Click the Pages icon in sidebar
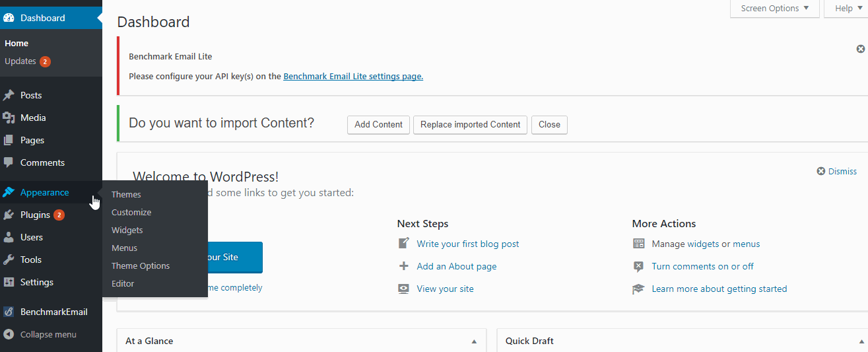 click(9, 140)
